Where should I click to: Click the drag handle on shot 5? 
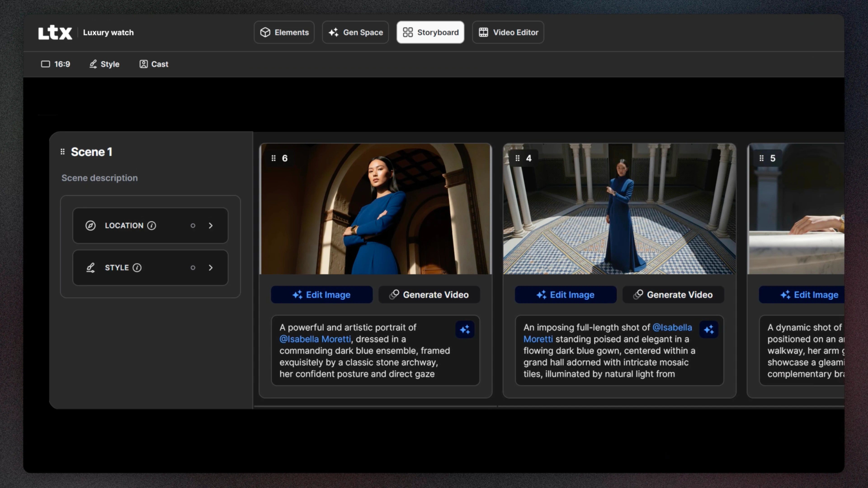point(762,158)
